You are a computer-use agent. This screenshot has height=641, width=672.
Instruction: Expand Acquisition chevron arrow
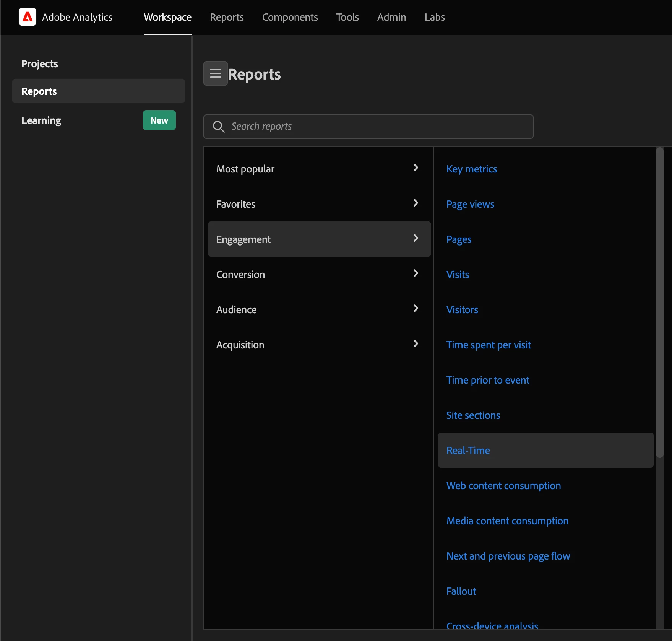(x=416, y=344)
